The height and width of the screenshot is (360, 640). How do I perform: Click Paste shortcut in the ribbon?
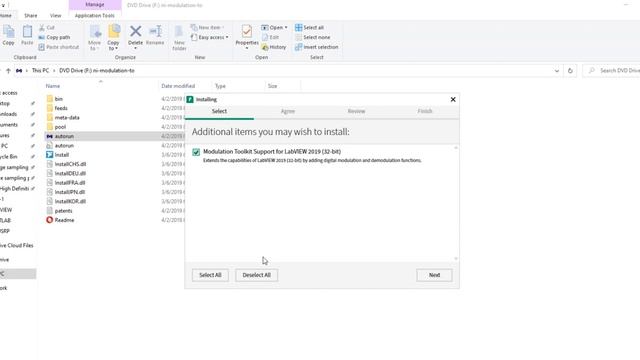[x=58, y=47]
